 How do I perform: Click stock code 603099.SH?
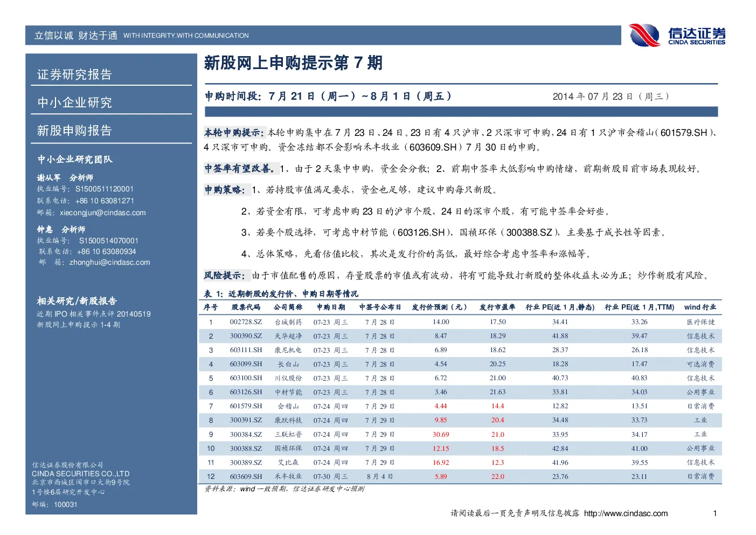[x=246, y=364]
